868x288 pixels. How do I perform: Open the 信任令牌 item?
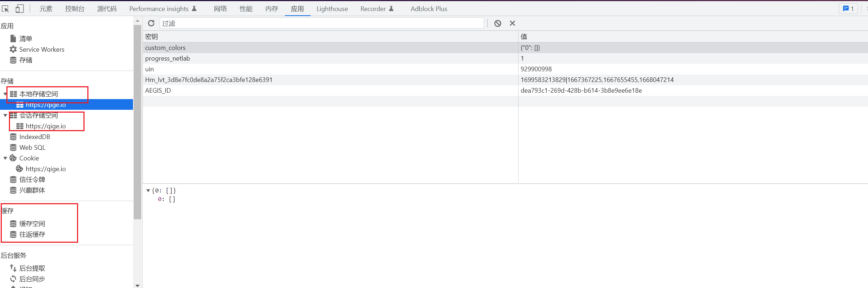coord(27,179)
